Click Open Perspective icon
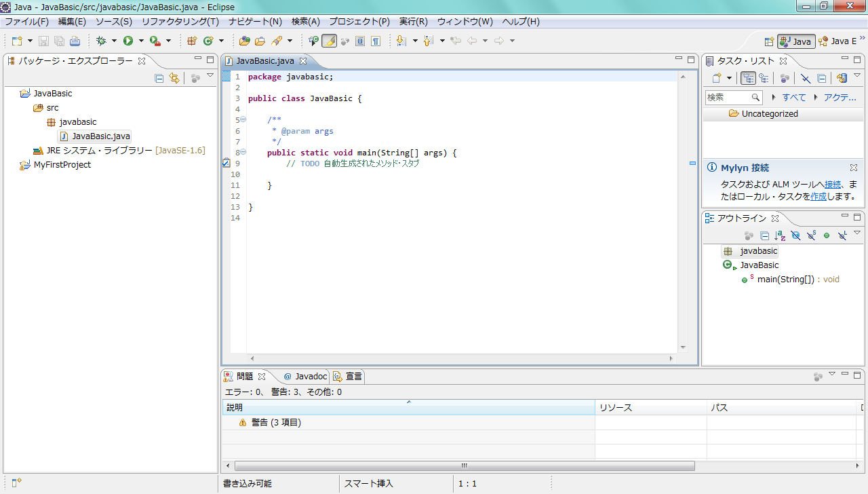Image resolution: width=868 pixels, height=494 pixels. click(769, 41)
